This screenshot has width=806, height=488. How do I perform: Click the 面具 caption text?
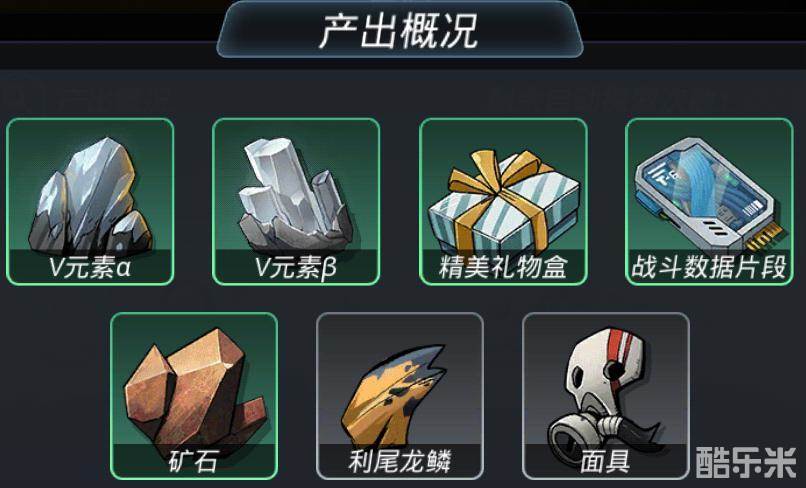point(605,462)
